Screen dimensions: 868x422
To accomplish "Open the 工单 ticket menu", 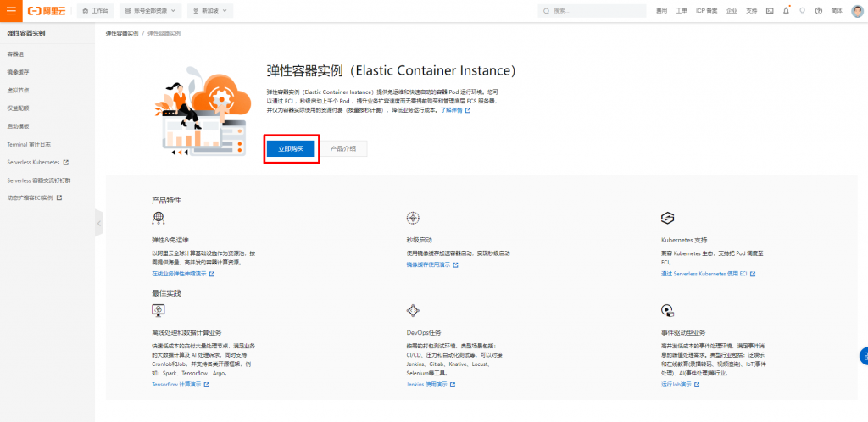I will tap(682, 11).
